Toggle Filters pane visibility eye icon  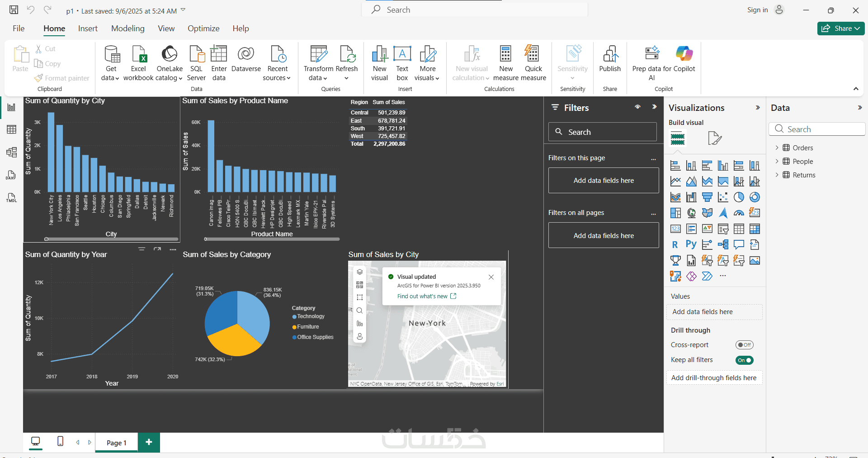click(637, 107)
